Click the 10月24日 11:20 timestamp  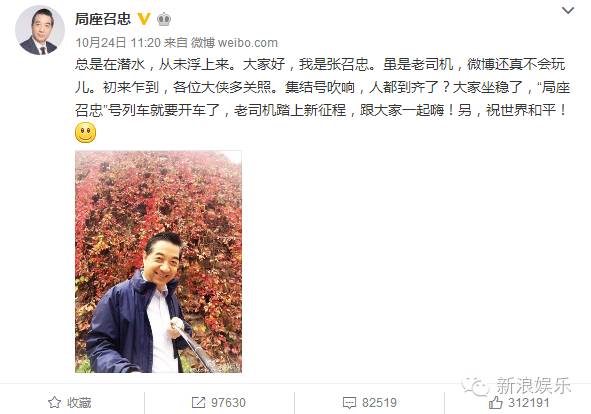(x=118, y=43)
